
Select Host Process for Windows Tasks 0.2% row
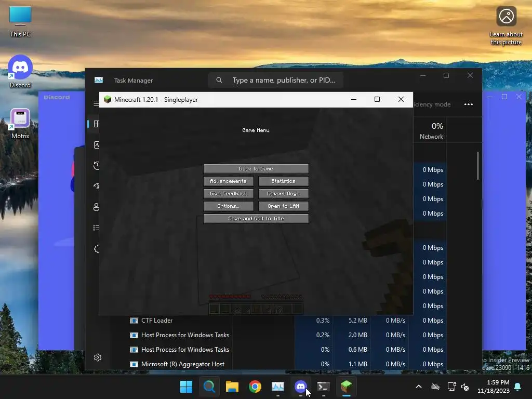[x=288, y=335]
